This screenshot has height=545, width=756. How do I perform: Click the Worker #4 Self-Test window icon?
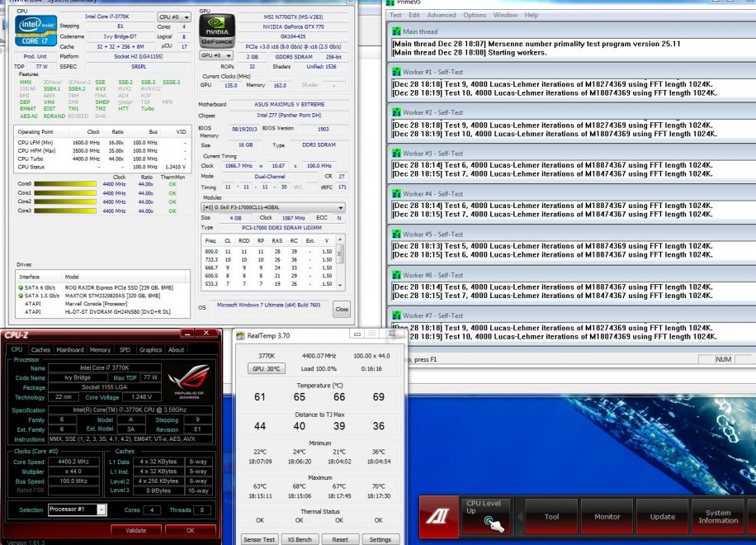(396, 193)
